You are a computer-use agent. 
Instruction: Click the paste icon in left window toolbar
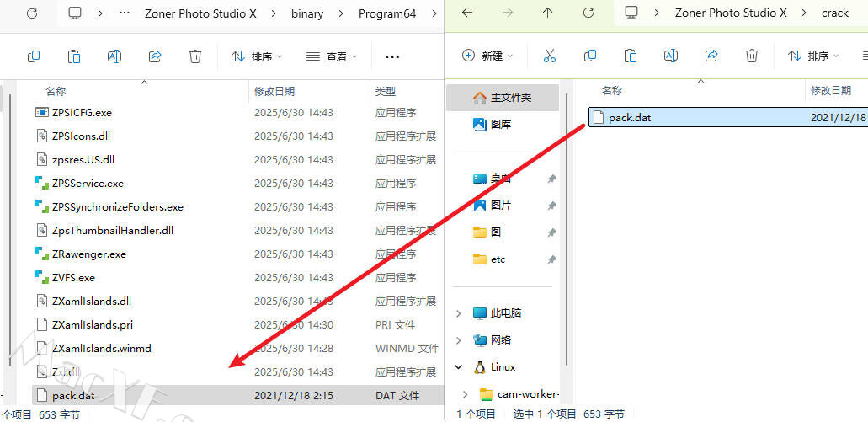coord(74,56)
